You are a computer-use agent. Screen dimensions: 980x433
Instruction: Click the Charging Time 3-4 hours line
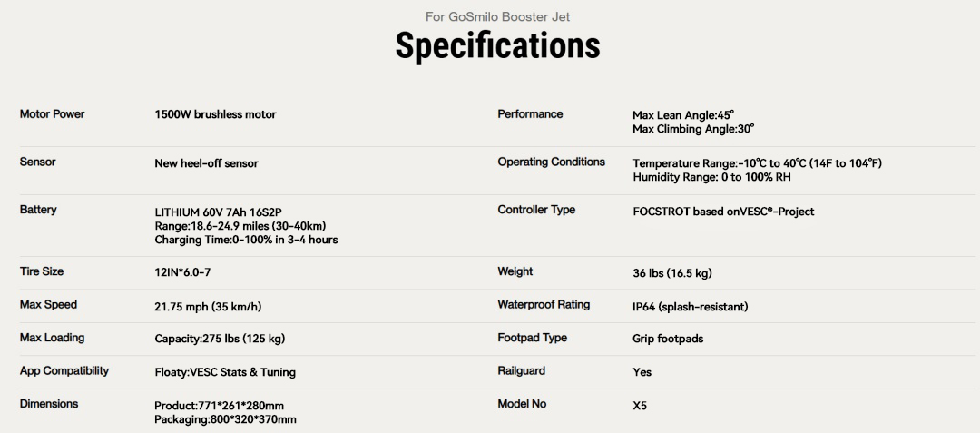[x=246, y=240]
